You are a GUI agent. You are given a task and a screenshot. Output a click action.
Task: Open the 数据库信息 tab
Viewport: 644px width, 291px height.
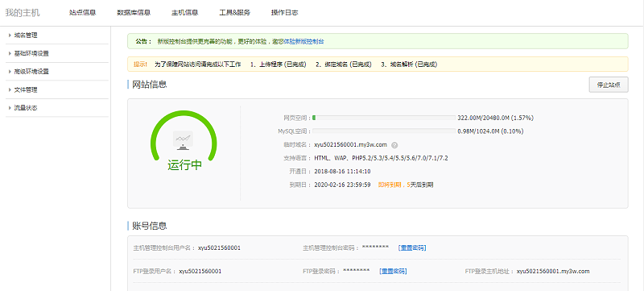pyautogui.click(x=134, y=12)
